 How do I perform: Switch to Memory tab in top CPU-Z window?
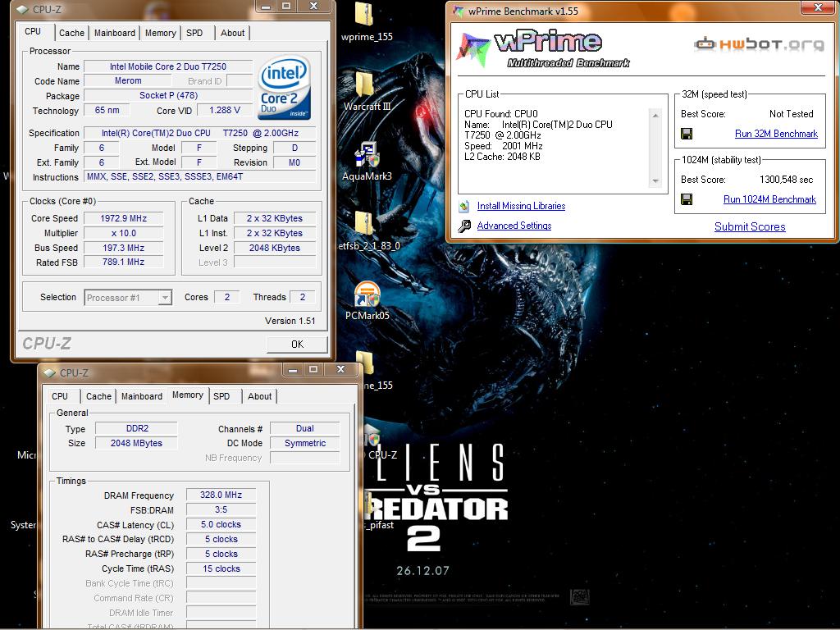coord(160,33)
